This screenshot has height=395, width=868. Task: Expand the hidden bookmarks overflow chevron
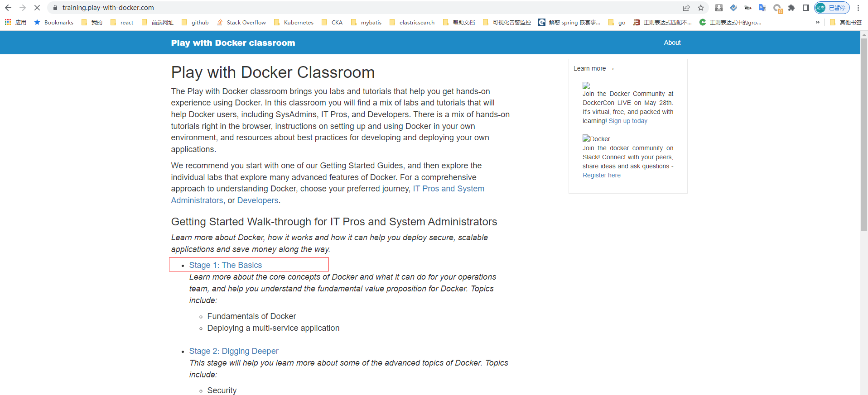(x=817, y=22)
